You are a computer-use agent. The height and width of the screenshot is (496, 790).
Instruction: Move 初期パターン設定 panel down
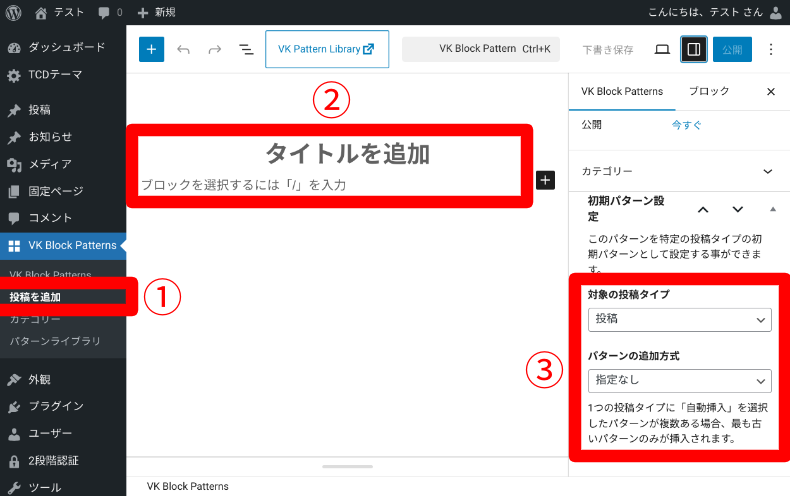point(738,209)
